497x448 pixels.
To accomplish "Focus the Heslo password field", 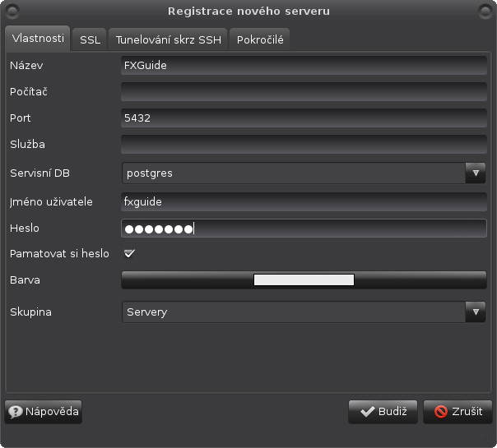I will pos(304,229).
